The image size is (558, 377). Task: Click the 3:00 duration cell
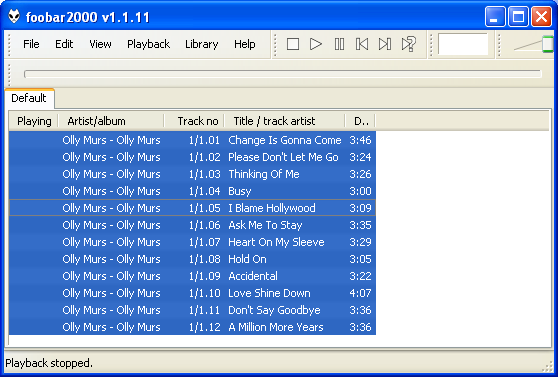click(x=360, y=192)
